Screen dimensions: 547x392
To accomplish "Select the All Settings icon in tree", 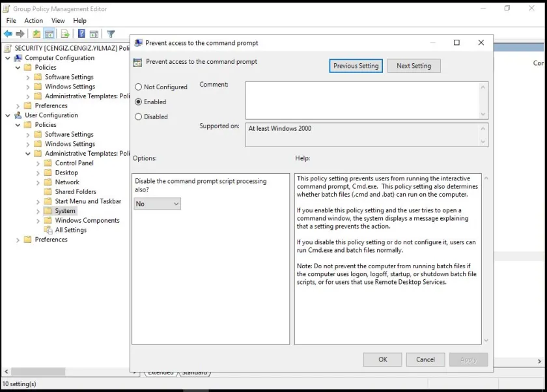I will tap(48, 230).
